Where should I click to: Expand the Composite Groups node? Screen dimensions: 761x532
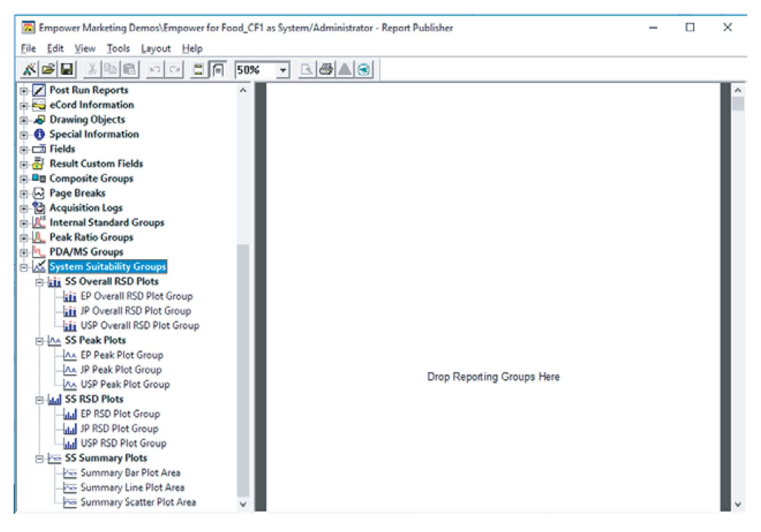click(24, 179)
